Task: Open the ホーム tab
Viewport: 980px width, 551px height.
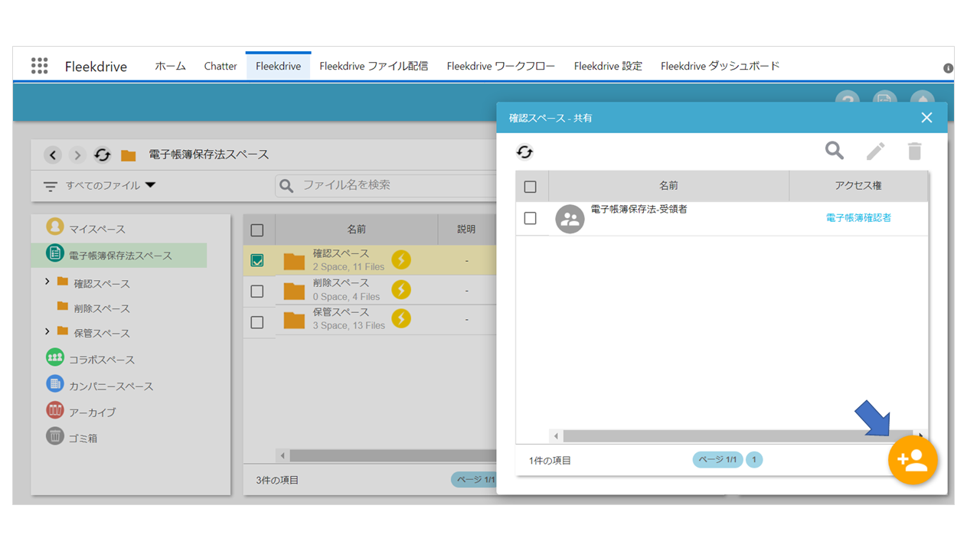Action: (x=170, y=66)
